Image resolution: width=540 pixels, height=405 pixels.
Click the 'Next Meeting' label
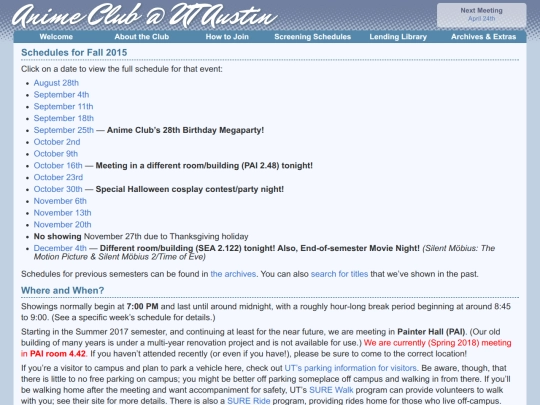coord(481,11)
